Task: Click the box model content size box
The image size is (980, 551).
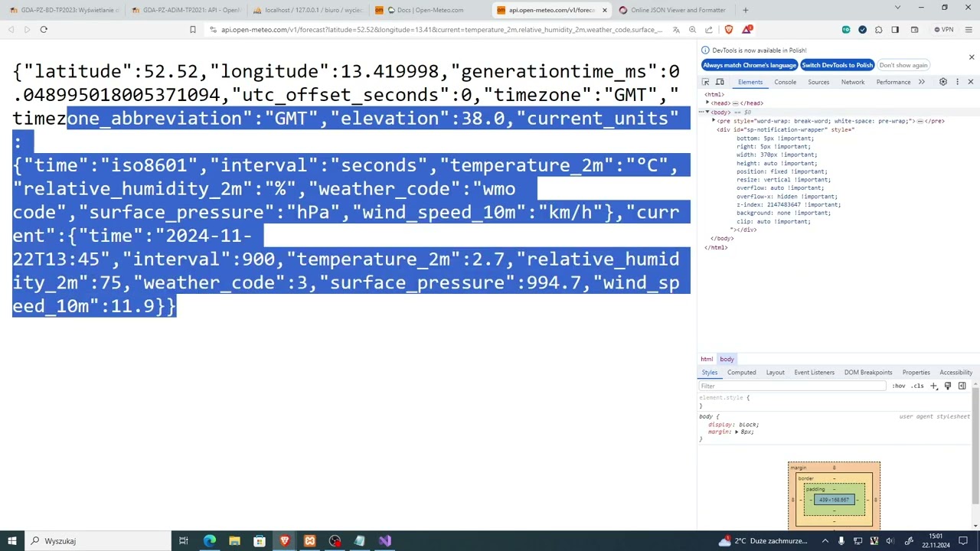Action: tap(834, 500)
